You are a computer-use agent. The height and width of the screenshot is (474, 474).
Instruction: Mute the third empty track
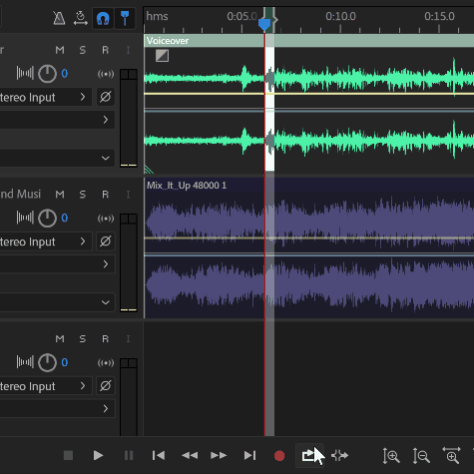coord(60,339)
